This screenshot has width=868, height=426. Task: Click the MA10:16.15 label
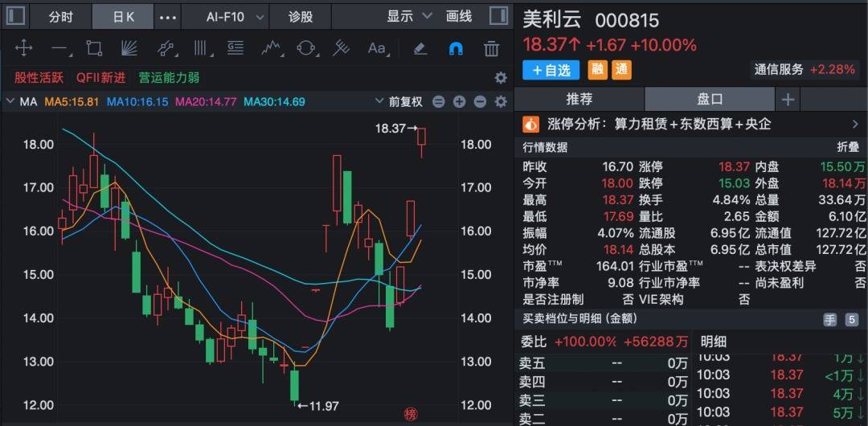(137, 102)
